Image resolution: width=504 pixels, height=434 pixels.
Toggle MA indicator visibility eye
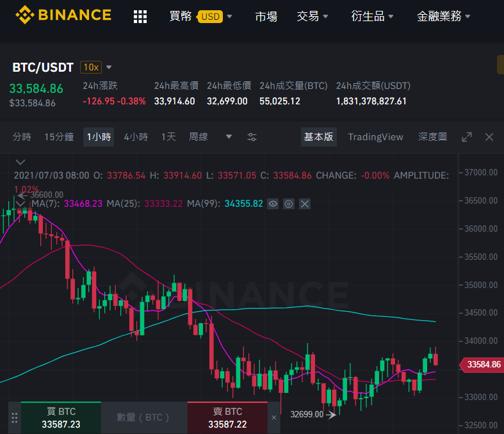click(273, 204)
